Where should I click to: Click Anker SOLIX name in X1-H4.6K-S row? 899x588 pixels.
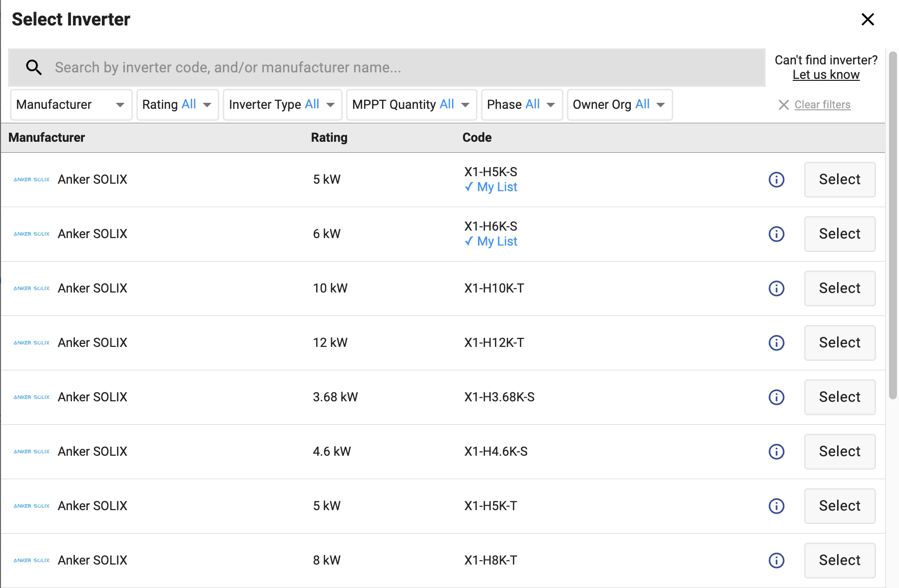92,452
